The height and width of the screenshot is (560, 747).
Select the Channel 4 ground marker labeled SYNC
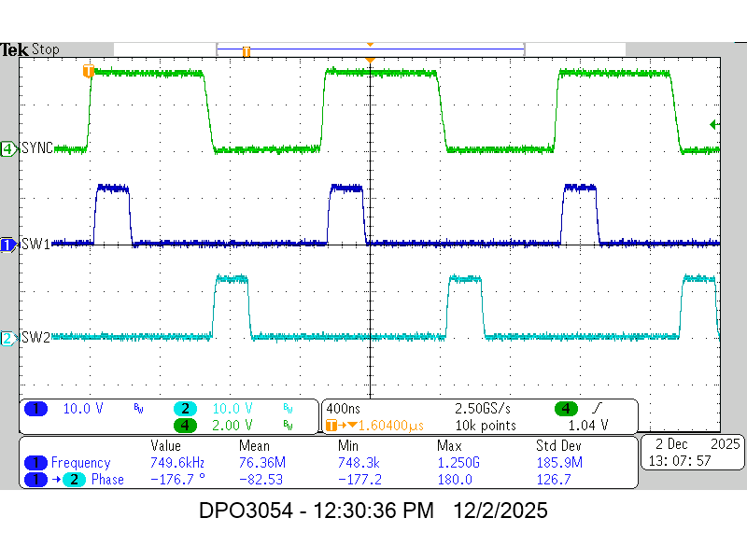(x=7, y=148)
